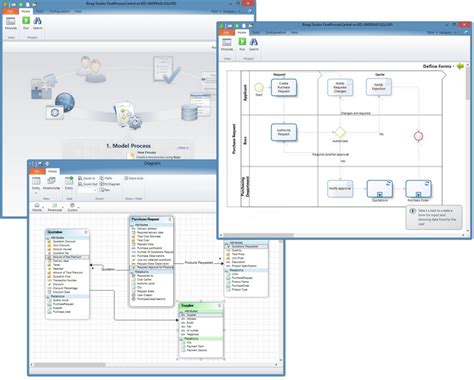The height and width of the screenshot is (380, 474).
Task: Click the Zoom Out icon in Diagram ribbon
Action: coord(80,184)
